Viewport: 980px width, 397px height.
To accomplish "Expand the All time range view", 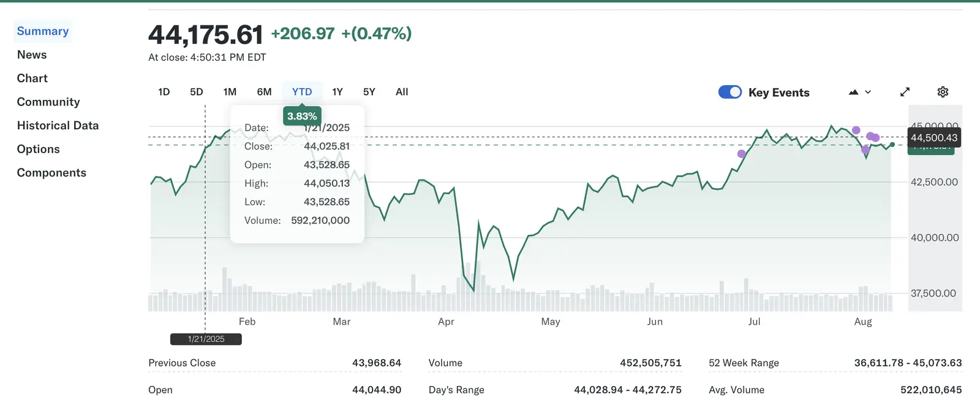I will click(x=401, y=91).
